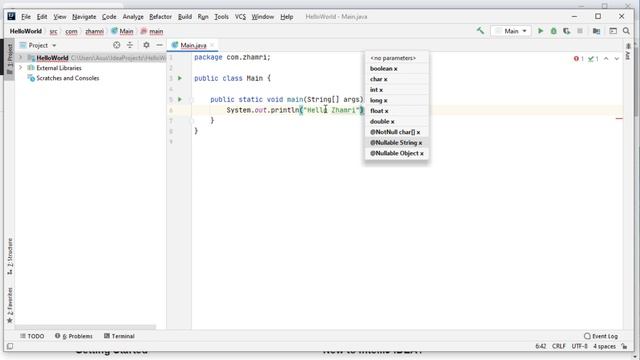Select Scratches and Consoles in tree
The height and width of the screenshot is (360, 640).
[67, 78]
